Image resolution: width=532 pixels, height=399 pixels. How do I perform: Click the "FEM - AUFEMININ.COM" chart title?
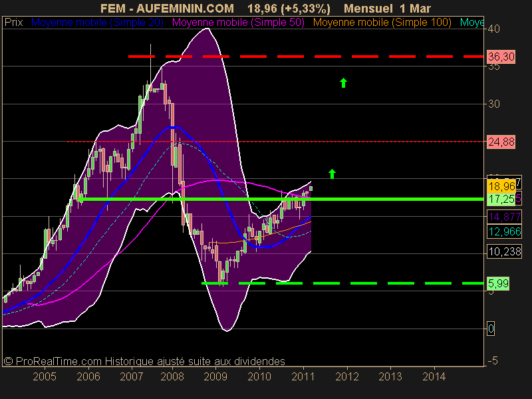[168, 8]
